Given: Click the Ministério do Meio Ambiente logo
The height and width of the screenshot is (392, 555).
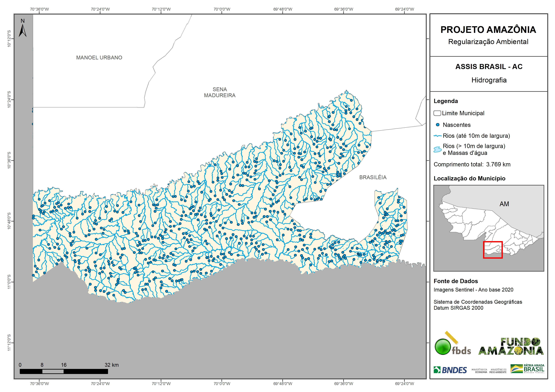Looking at the screenshot, I should 498,371.
